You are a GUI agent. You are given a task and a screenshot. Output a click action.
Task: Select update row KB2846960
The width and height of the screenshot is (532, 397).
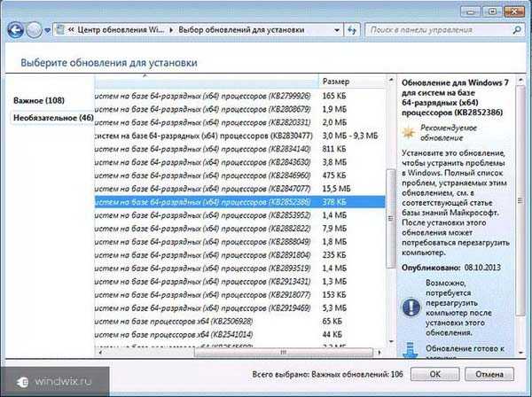pyautogui.click(x=240, y=175)
